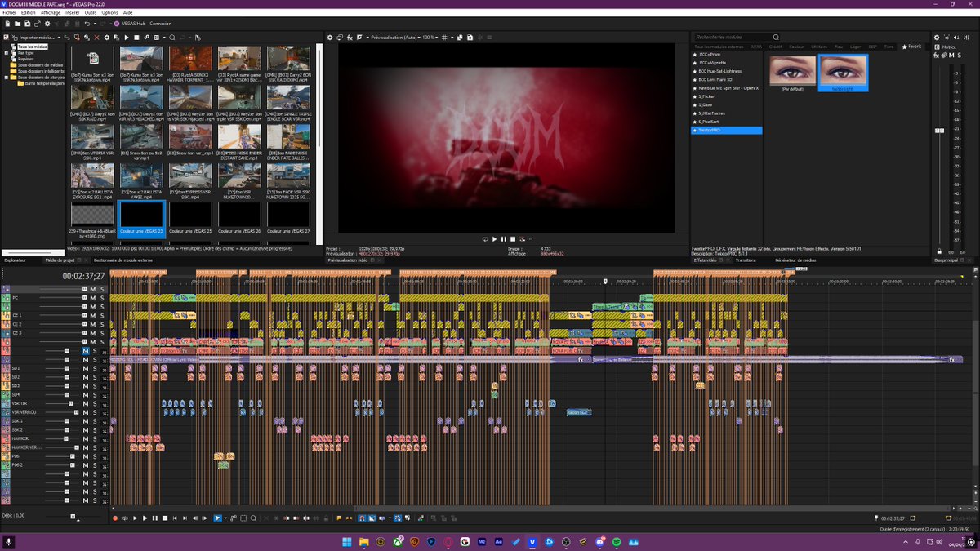This screenshot has height=551, width=980.
Task: Play from preview window controls
Action: point(494,239)
